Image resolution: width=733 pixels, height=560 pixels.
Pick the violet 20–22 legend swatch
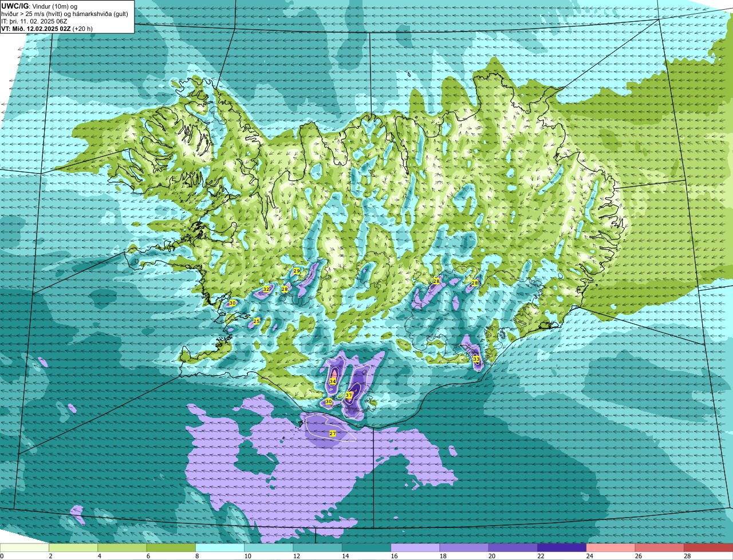pyautogui.click(x=513, y=548)
